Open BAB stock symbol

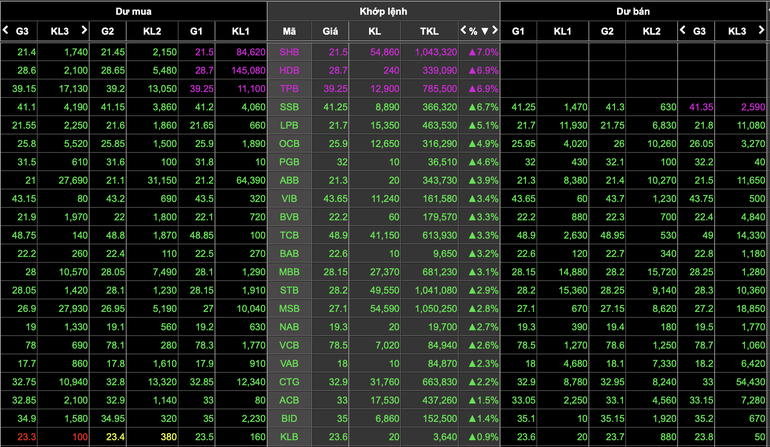point(289,254)
